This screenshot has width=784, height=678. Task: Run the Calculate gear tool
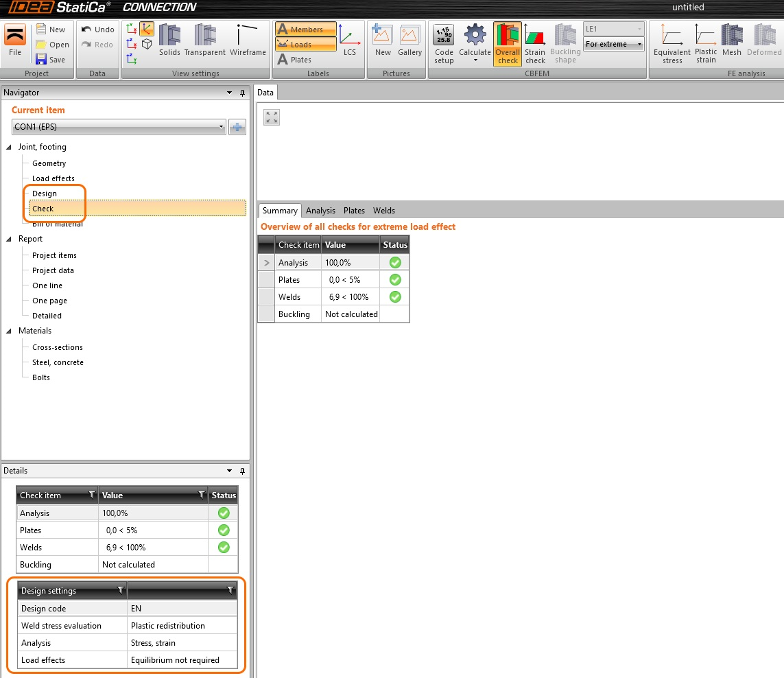[x=475, y=43]
